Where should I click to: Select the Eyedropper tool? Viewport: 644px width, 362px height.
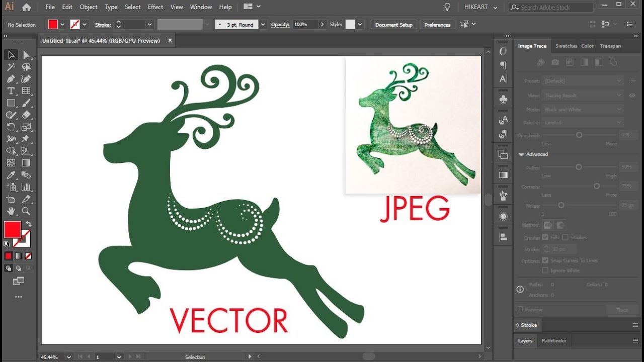[x=11, y=175]
